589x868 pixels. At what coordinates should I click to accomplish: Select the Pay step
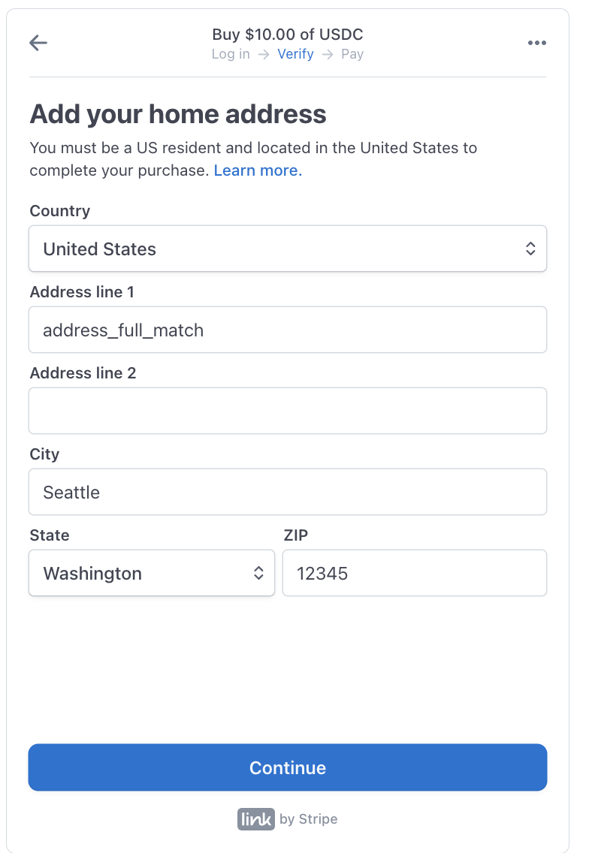coord(352,54)
